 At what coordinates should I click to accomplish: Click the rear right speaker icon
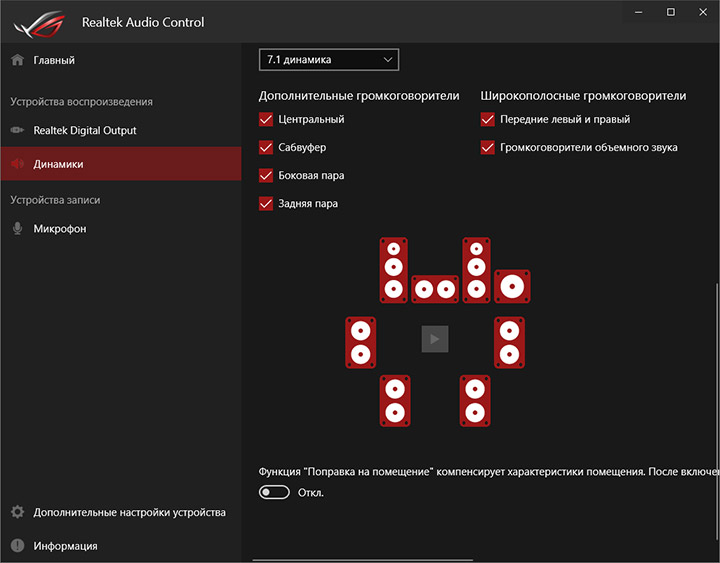(476, 400)
